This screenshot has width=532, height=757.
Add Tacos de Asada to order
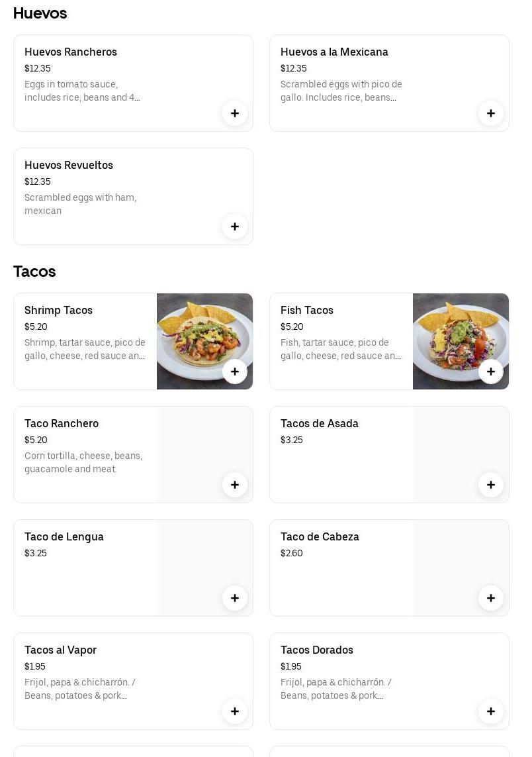pos(491,485)
